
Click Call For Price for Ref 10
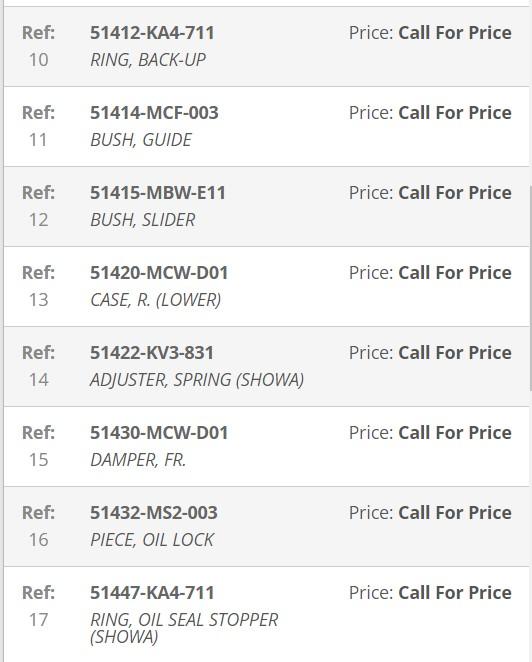click(x=455, y=33)
